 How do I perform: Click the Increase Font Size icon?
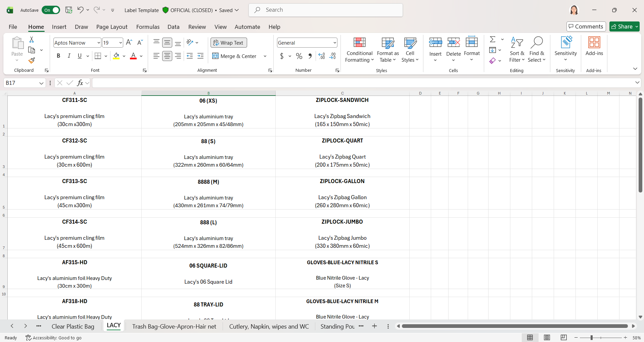pos(129,43)
